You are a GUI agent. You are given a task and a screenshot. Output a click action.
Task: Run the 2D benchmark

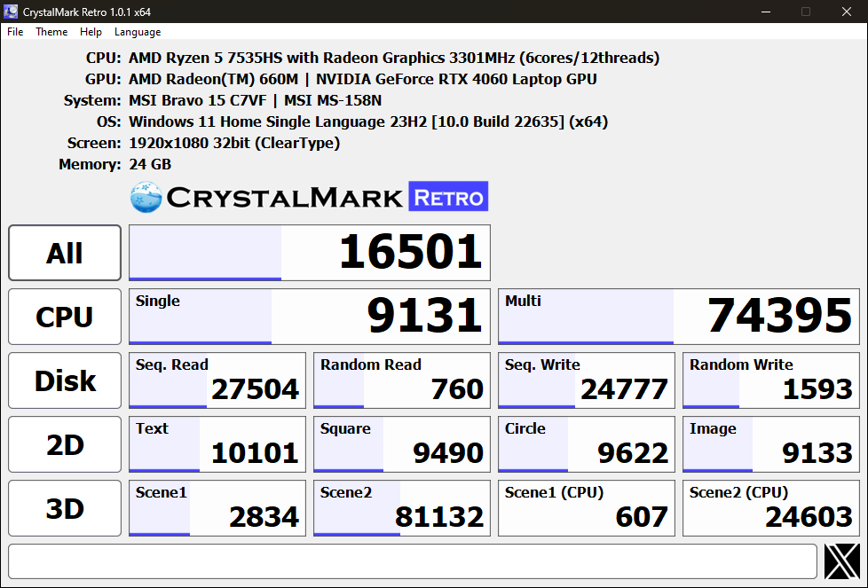[65, 444]
